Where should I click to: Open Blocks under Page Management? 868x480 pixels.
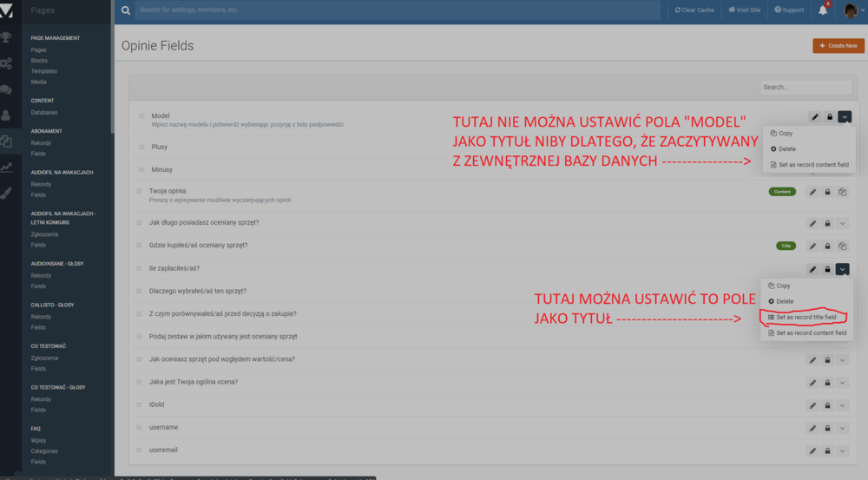[x=39, y=61]
